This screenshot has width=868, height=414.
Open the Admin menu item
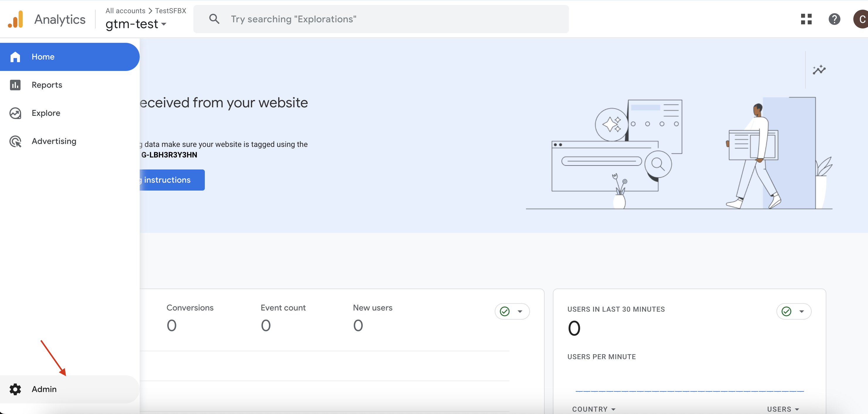(x=44, y=389)
